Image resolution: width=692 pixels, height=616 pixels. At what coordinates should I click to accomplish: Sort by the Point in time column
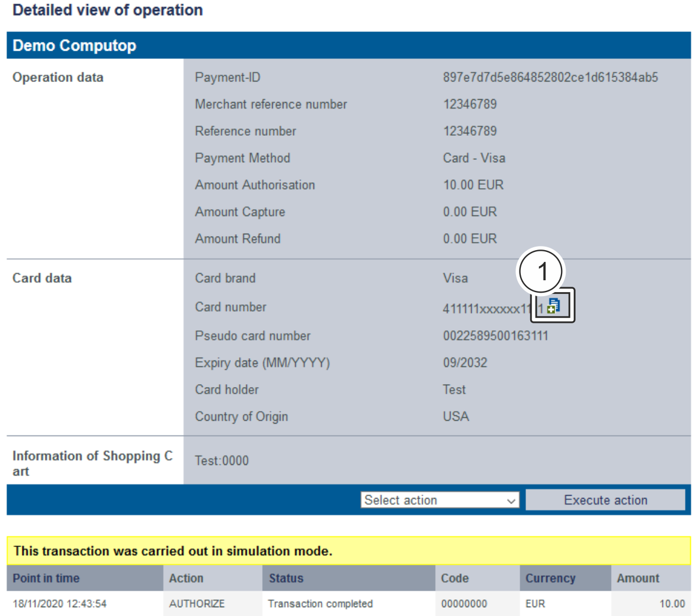(46, 578)
